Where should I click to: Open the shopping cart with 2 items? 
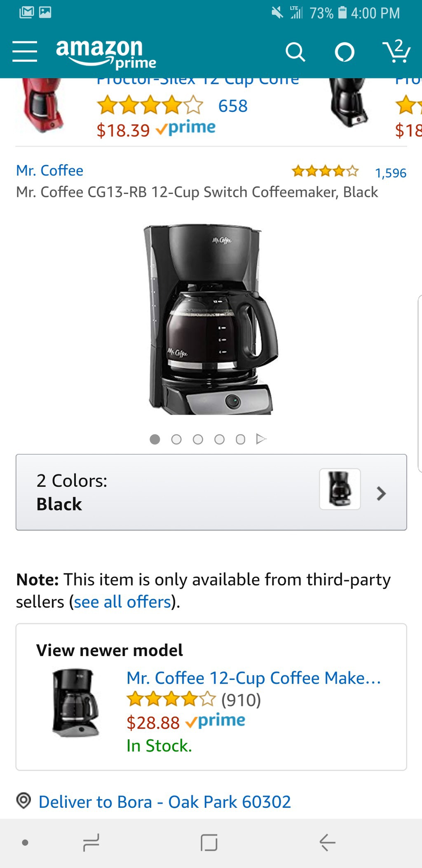click(x=396, y=51)
